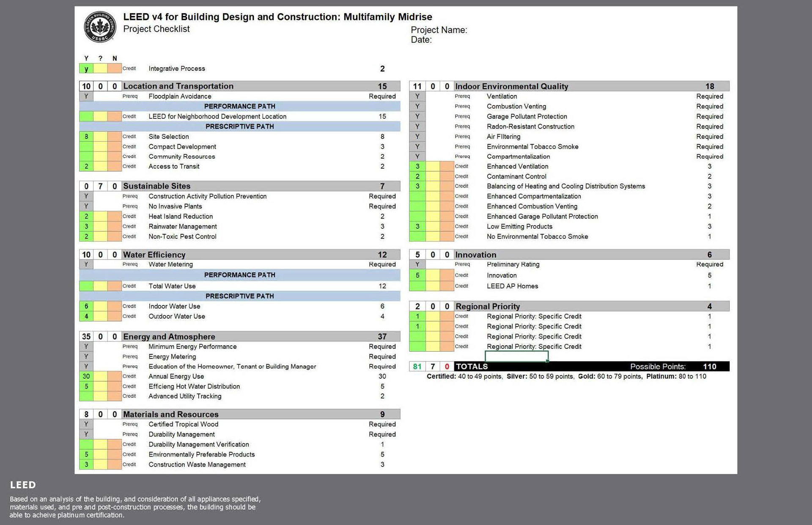Click 'Certified Tropical Wood' prerequisite
Viewport: 812px width, 525px height.
(184, 424)
